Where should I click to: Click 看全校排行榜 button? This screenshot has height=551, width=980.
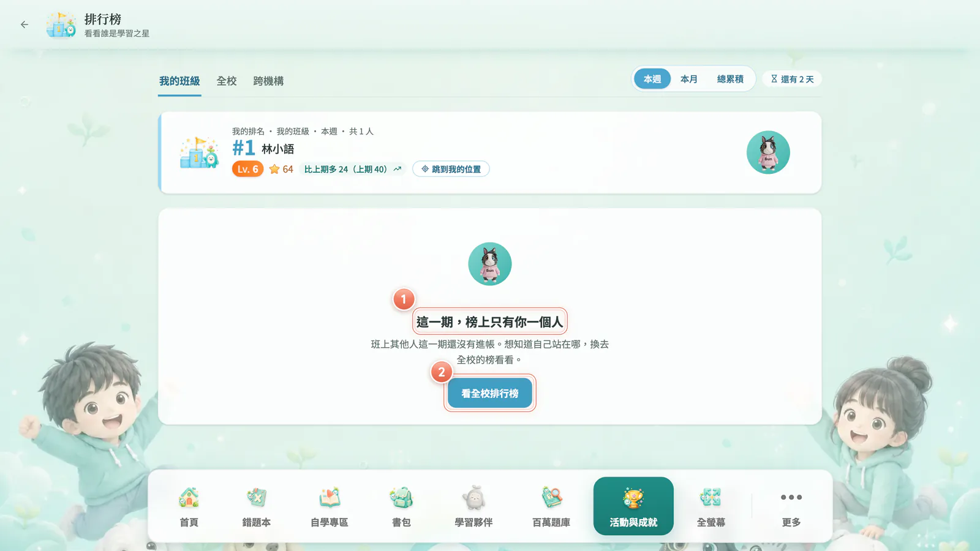click(490, 393)
